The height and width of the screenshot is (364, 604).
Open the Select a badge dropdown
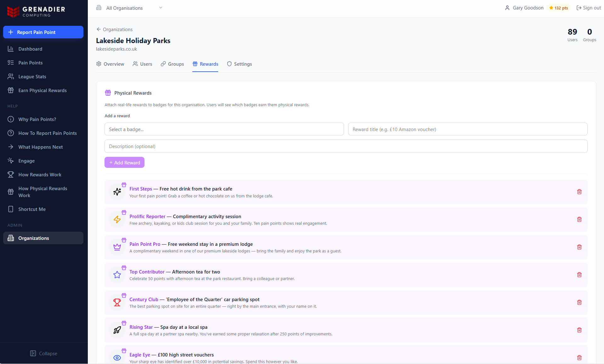pyautogui.click(x=224, y=129)
